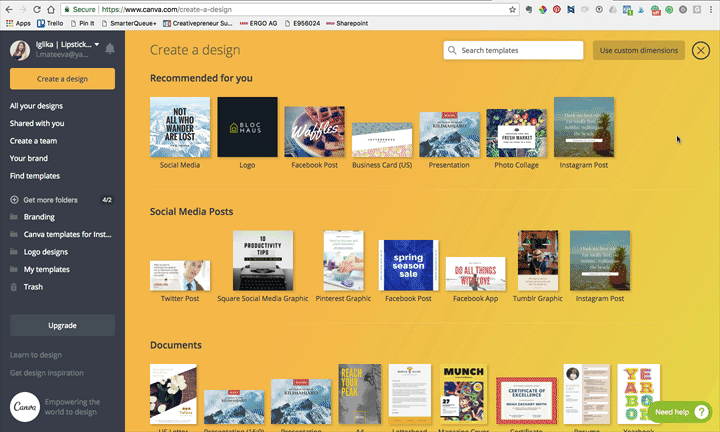
Task: Click the Trash bin icon
Action: [x=14, y=287]
